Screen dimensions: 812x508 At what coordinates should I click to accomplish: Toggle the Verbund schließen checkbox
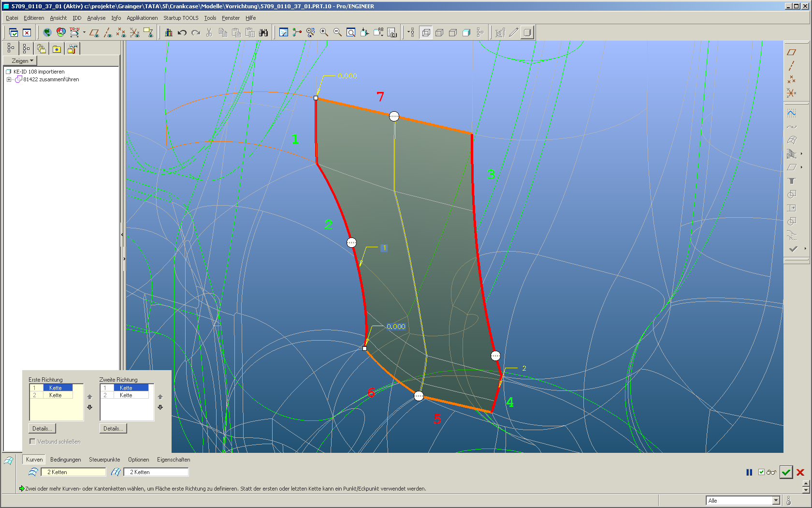[32, 441]
